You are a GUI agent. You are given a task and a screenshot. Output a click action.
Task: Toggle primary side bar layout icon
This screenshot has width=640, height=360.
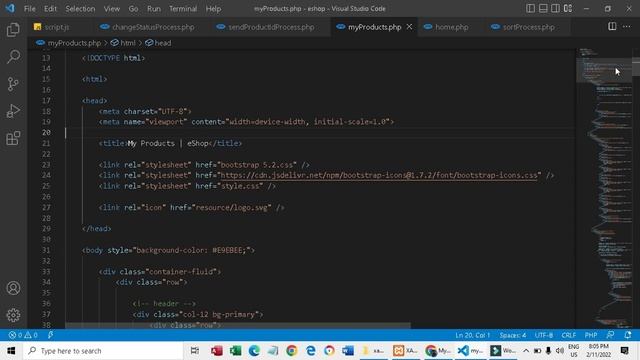(530, 8)
